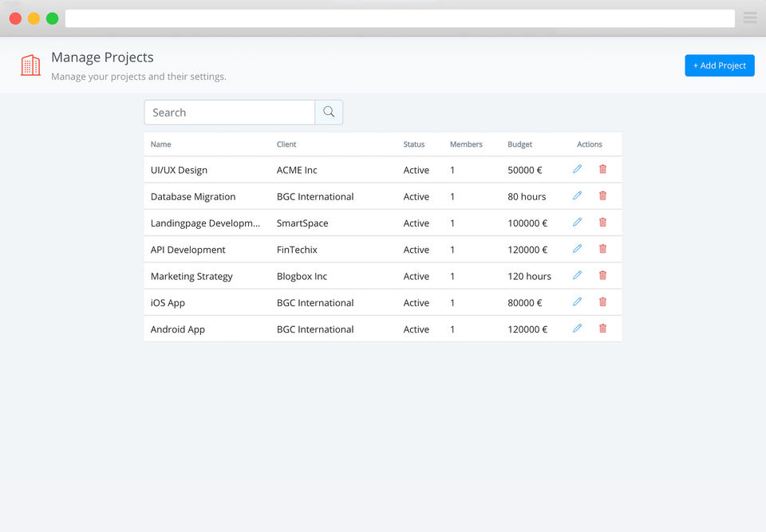
Task: Open the Android App project row
Action: pos(178,329)
